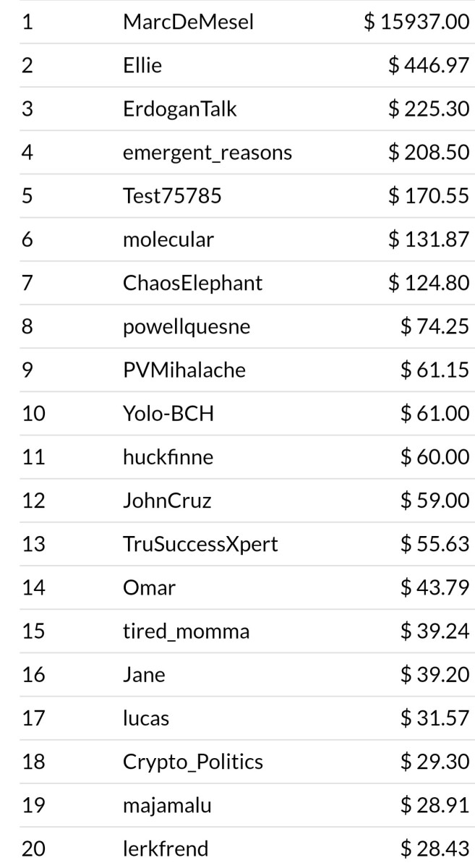Select the emergent_reasons username
Viewport: 475px width, 868px height.
point(207,153)
